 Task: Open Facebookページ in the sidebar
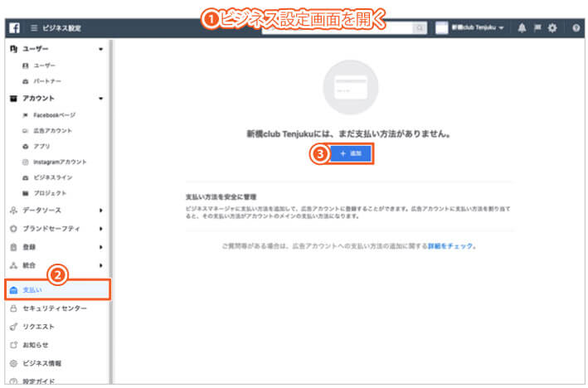tap(55, 115)
